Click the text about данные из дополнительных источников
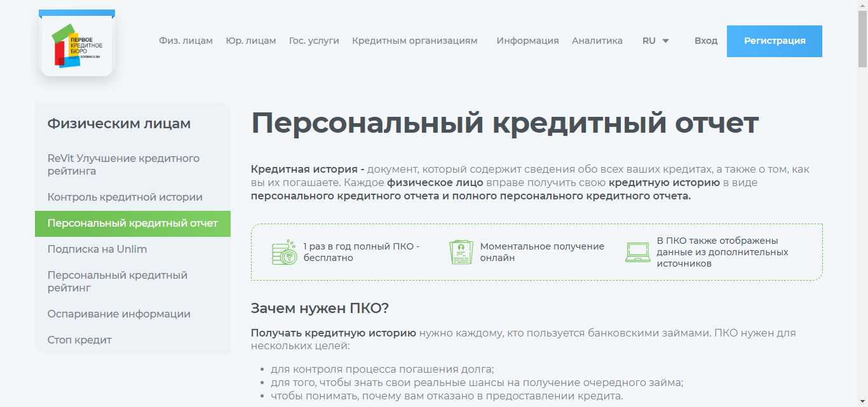This screenshot has width=868, height=407. [722, 252]
